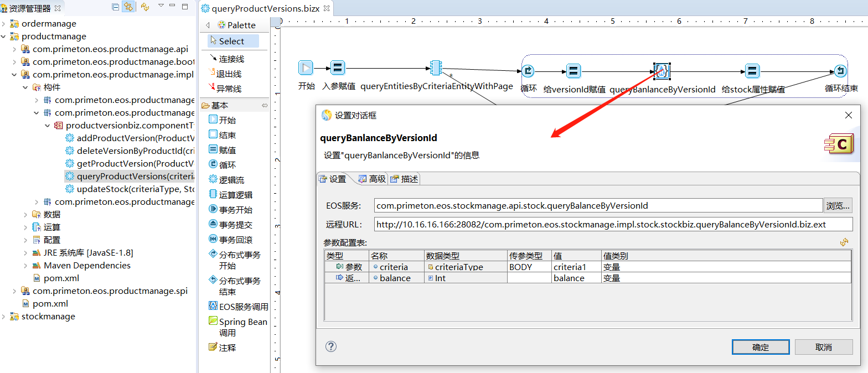Click the 浏览... browse button
Screen dimensions: 868x373
tap(837, 206)
